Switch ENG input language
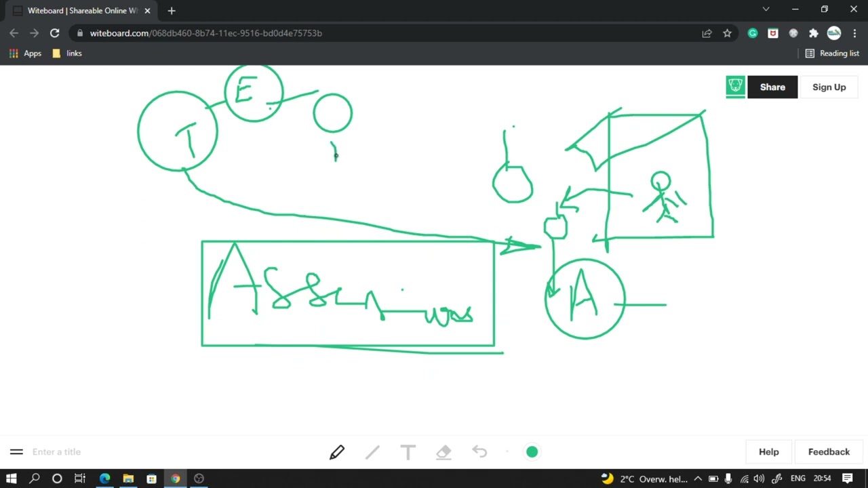The height and width of the screenshot is (488, 868). point(798,479)
